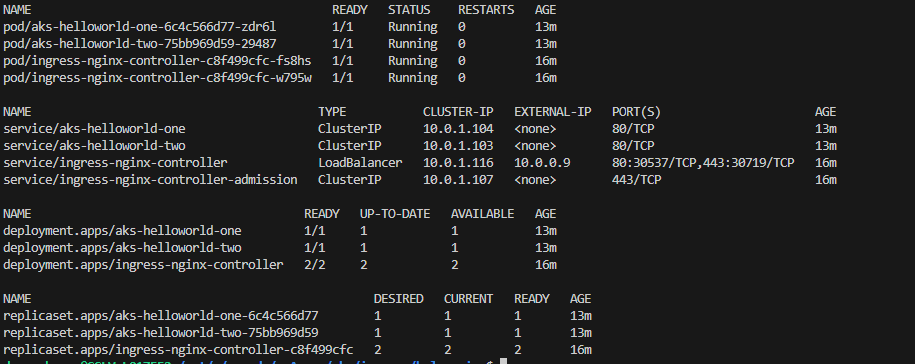The image size is (915, 364).
Task: Click replicaset.apps/aks-helloworld-two-75bb969d59 name
Action: tap(160, 332)
